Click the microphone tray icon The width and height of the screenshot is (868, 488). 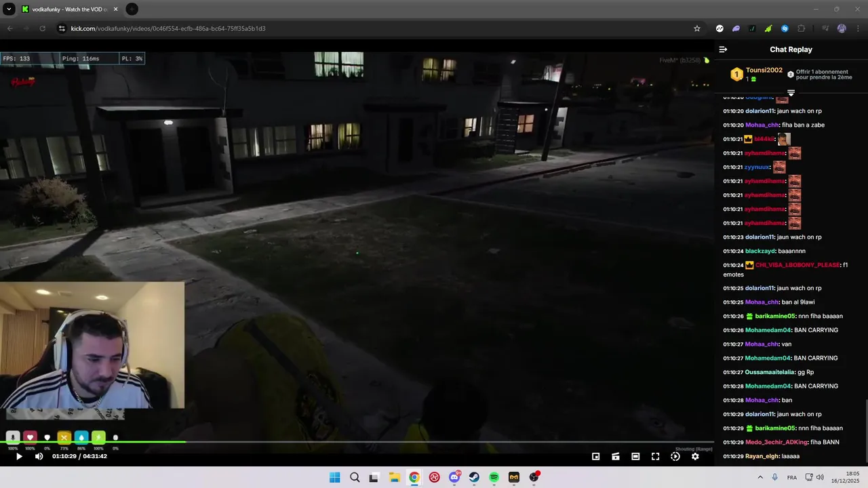coord(774,477)
